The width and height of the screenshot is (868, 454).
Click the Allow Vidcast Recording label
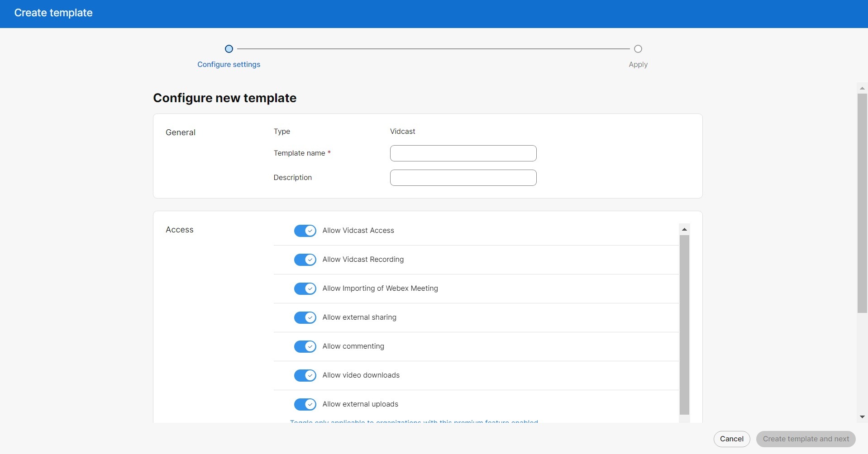[363, 259]
